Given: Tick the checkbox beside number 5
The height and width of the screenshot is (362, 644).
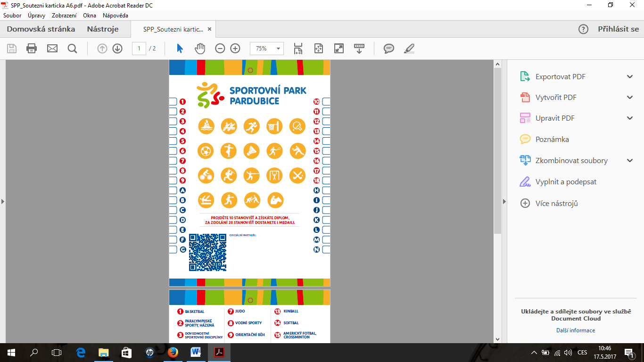Looking at the screenshot, I should pos(173,141).
